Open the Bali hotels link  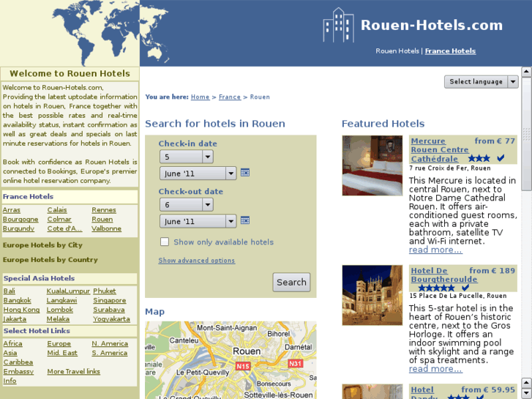pos(10,291)
